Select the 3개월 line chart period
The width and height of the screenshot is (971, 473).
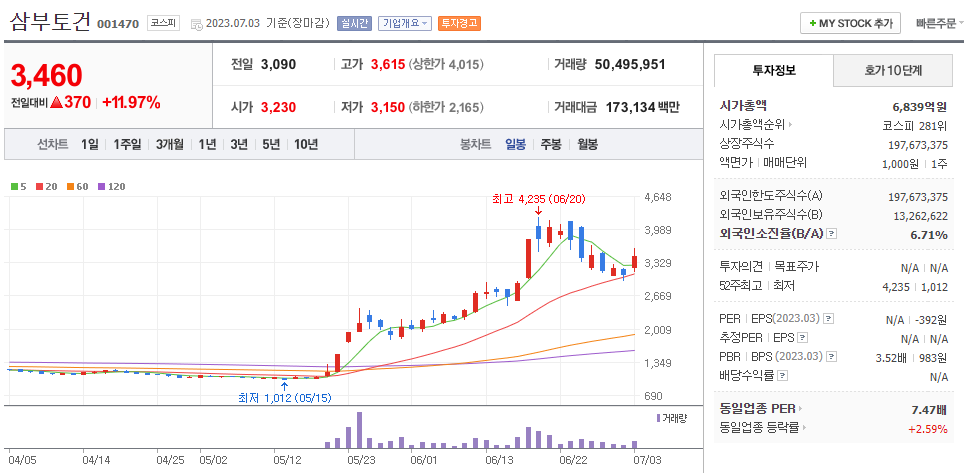pyautogui.click(x=170, y=144)
